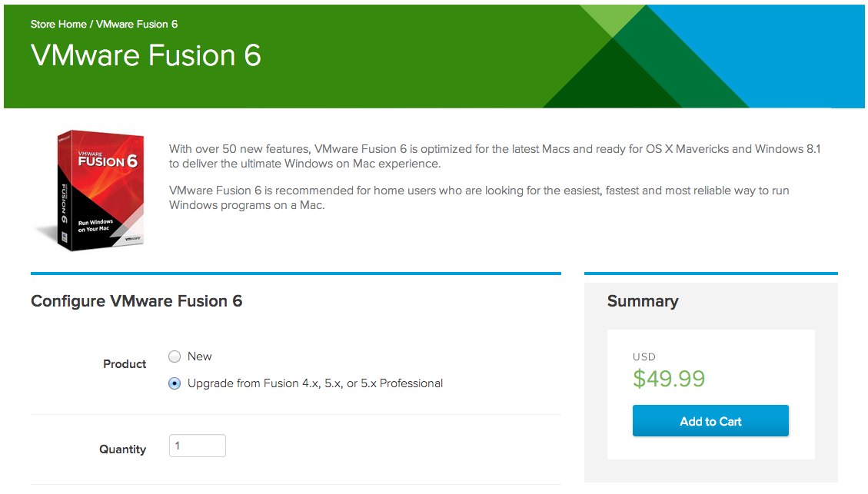Open the VMware Fusion 6 breadcrumb link
Image resolution: width=868 pixels, height=494 pixels.
(x=137, y=24)
